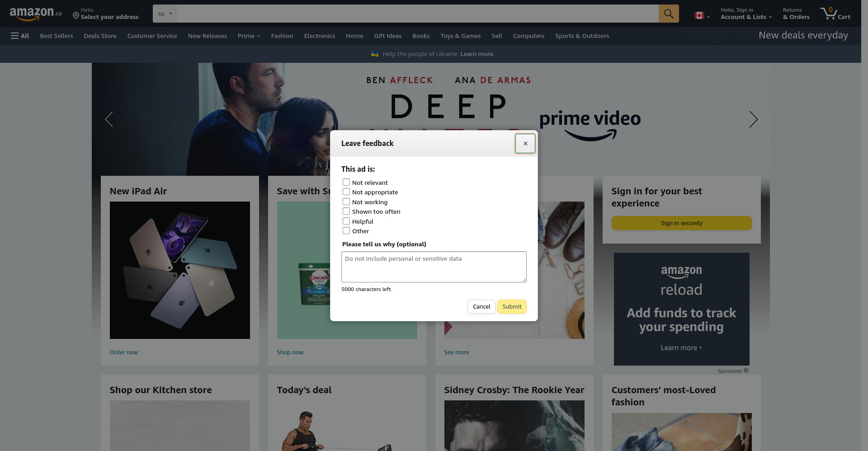This screenshot has height=451, width=868.
Task: Click the Today's deal exercise image
Action: (x=347, y=426)
